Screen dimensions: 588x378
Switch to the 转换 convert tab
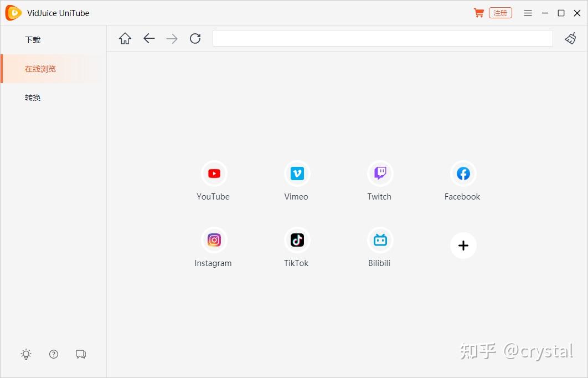tap(32, 97)
